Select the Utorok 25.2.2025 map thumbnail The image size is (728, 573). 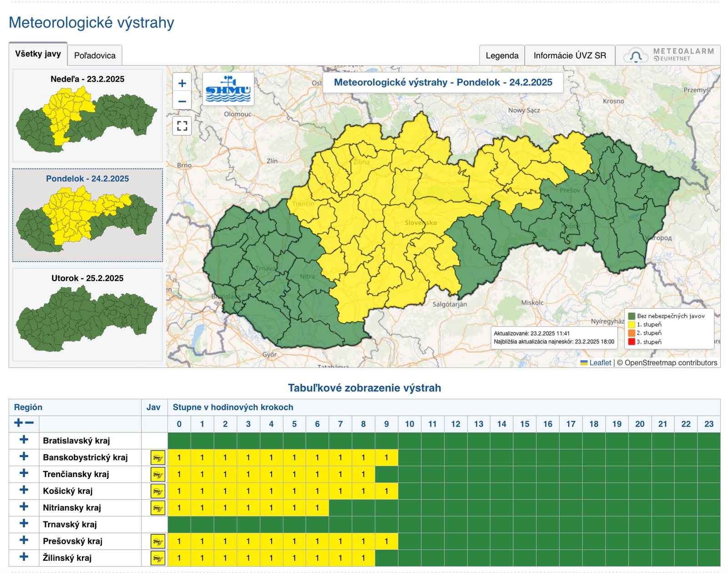(87, 315)
